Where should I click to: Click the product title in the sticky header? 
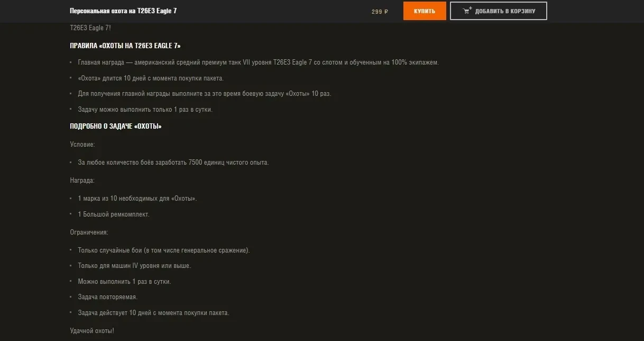(x=123, y=11)
